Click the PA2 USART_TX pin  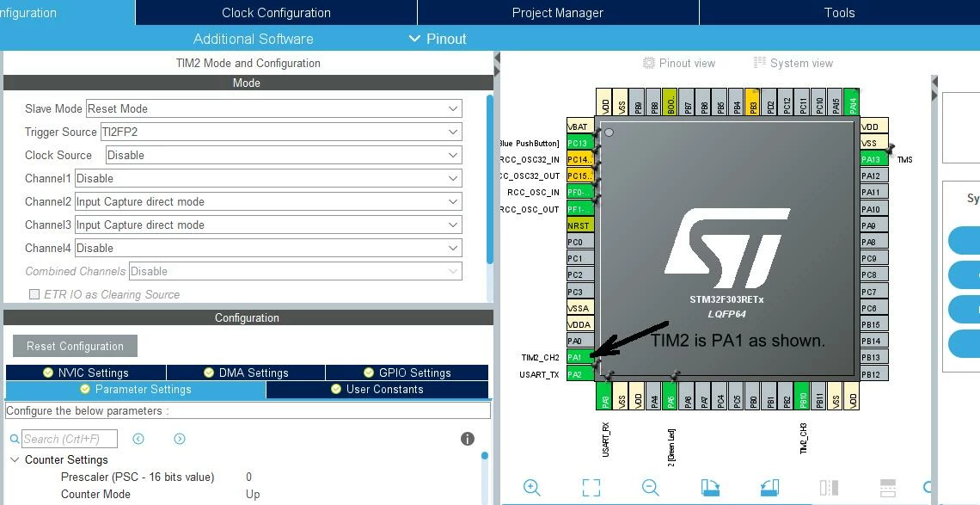[580, 374]
